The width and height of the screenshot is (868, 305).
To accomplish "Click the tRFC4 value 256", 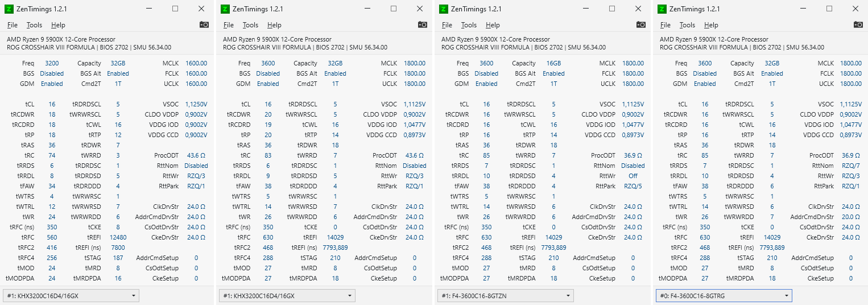I will pyautogui.click(x=52, y=258).
